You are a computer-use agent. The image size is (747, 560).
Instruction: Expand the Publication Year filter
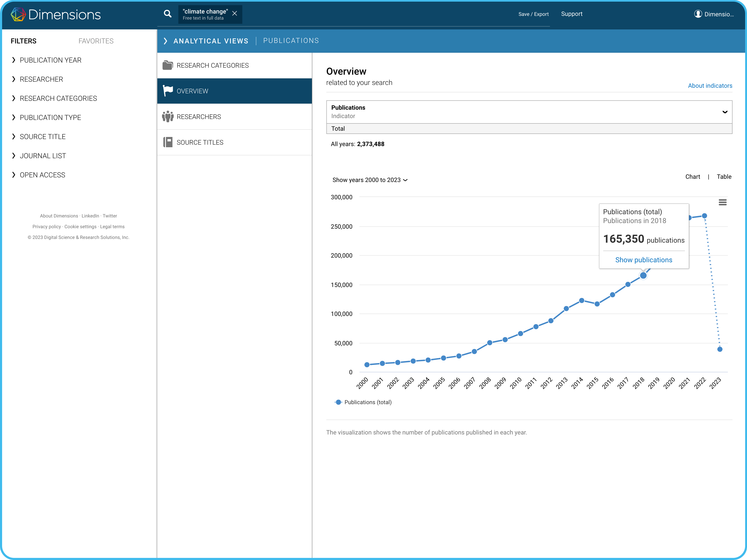point(50,59)
